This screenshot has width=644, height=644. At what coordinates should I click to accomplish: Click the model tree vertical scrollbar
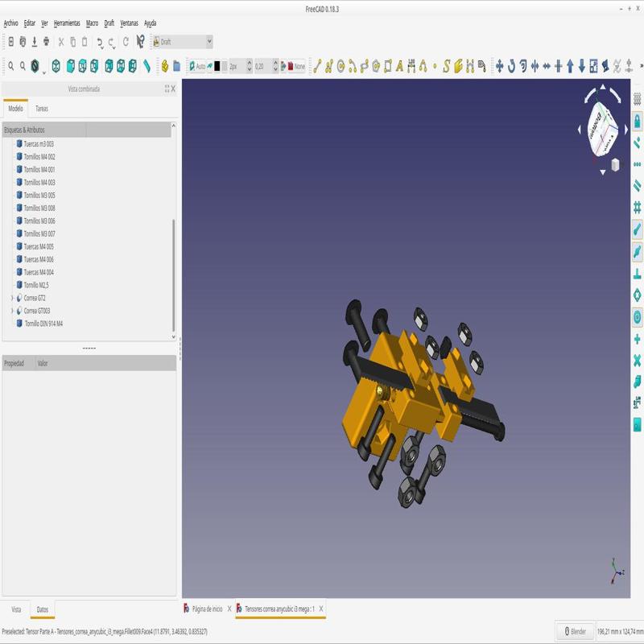173,275
